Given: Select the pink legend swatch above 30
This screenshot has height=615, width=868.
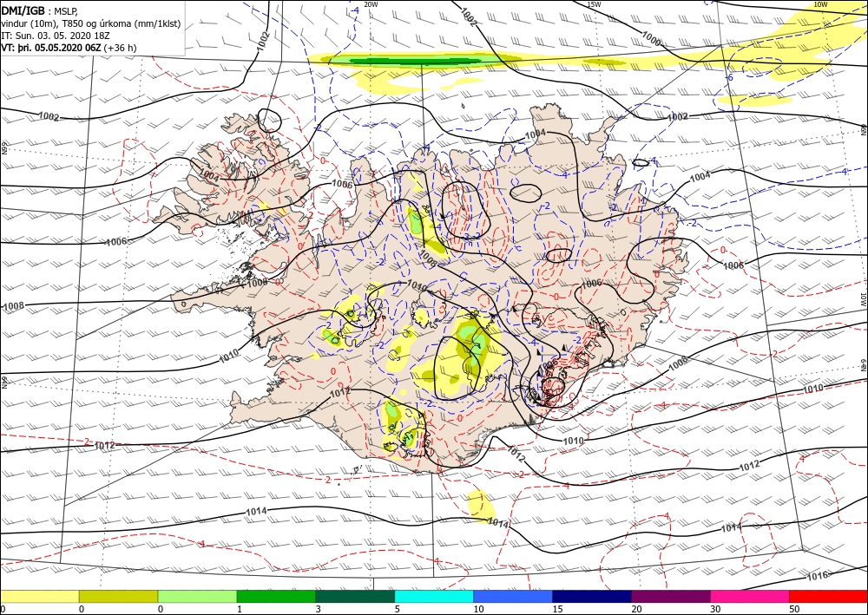Looking at the screenshot, I should click(750, 597).
